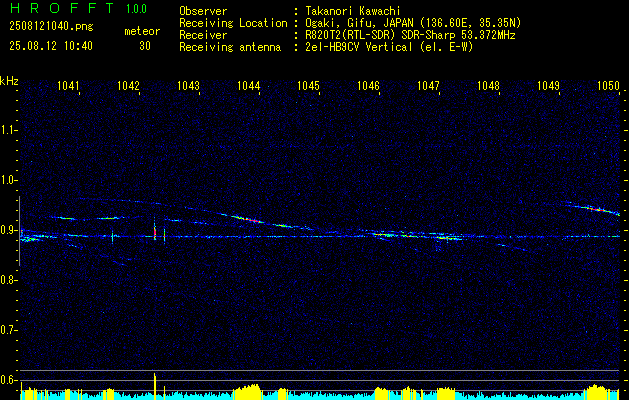629x400 pixels.
Task: Click the 0.6 kHz frequency label
Action: (8, 380)
